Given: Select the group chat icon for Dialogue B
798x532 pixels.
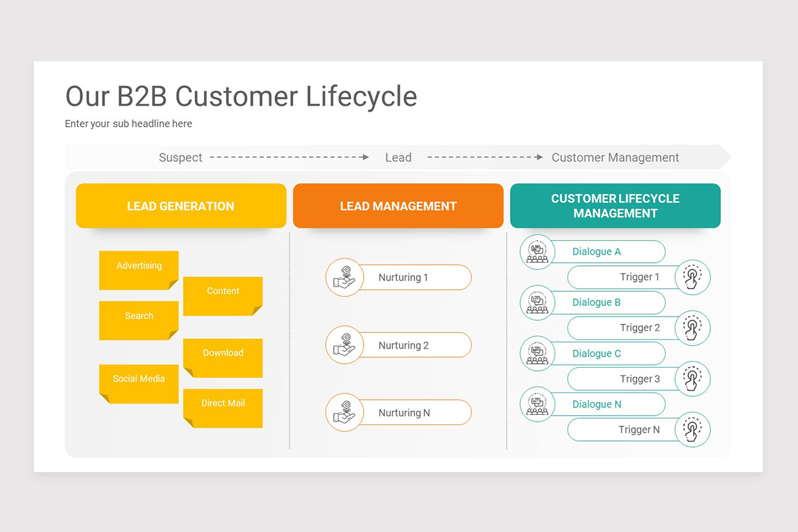Looking at the screenshot, I should point(537,303).
